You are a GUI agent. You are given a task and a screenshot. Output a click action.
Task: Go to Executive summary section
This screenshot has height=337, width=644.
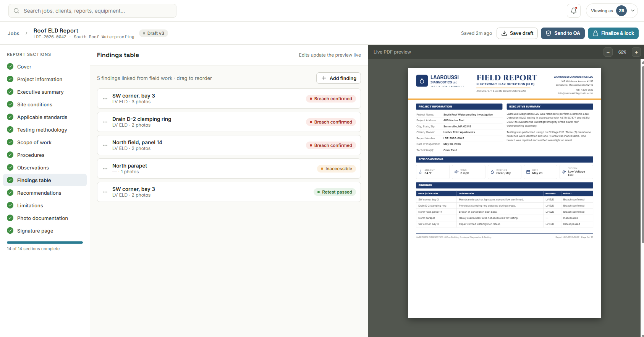(45, 92)
